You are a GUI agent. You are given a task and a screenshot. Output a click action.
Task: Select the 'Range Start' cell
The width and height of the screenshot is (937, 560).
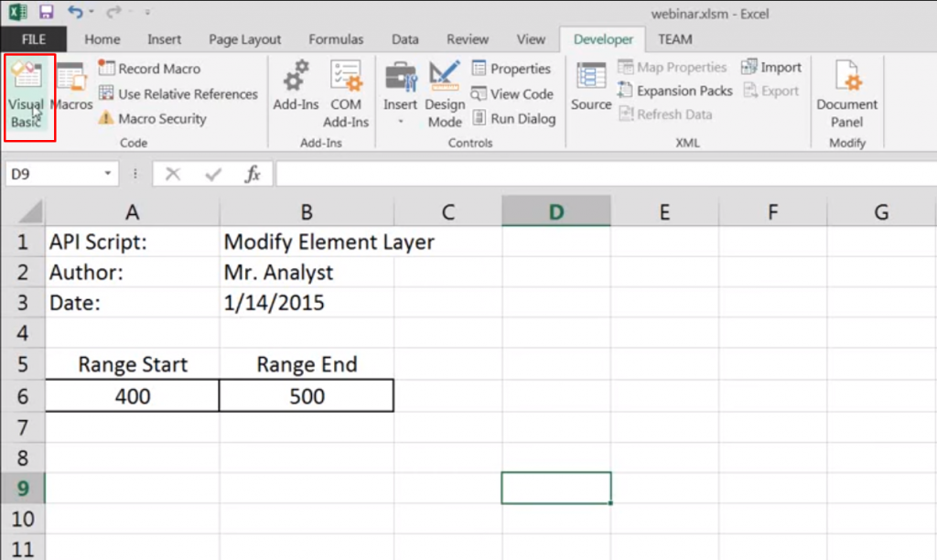click(x=132, y=364)
